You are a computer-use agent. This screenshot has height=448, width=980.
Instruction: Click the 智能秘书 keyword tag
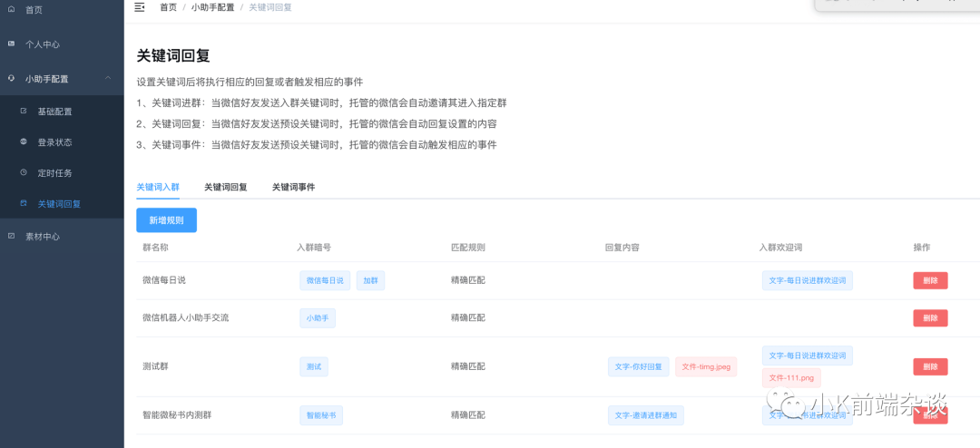tap(321, 414)
